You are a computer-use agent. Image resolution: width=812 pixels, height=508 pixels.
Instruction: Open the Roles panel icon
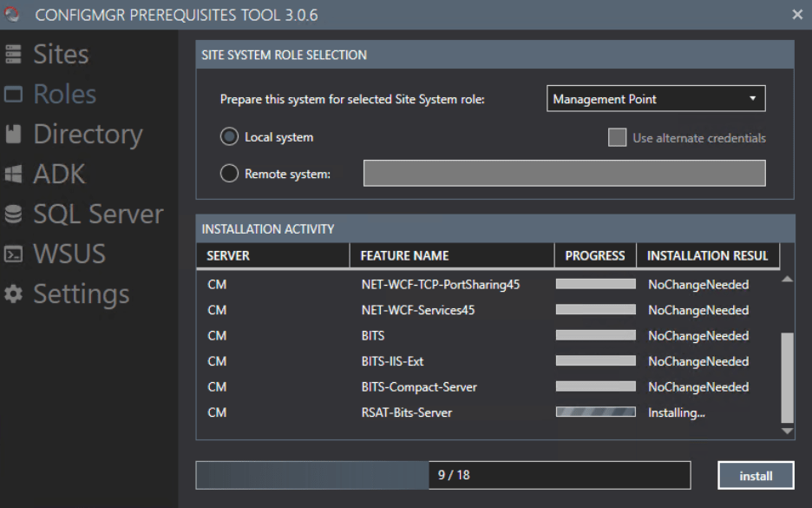[12, 93]
